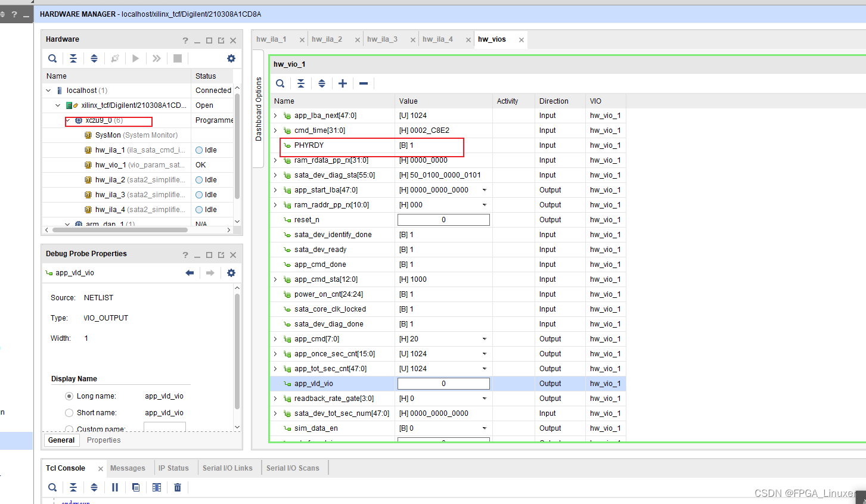This screenshot has width=866, height=504.
Task: Clear the Tcl Console using the trash icon
Action: 177,487
